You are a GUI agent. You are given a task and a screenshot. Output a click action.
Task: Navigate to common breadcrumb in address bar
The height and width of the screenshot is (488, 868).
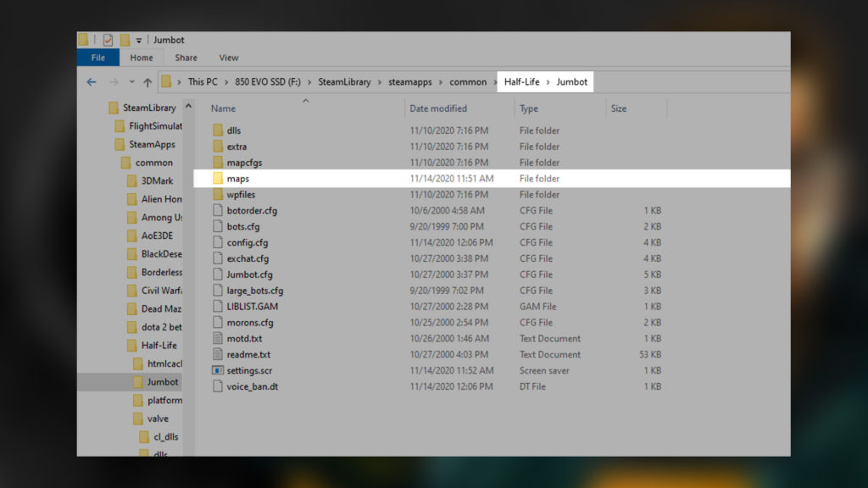click(x=468, y=82)
